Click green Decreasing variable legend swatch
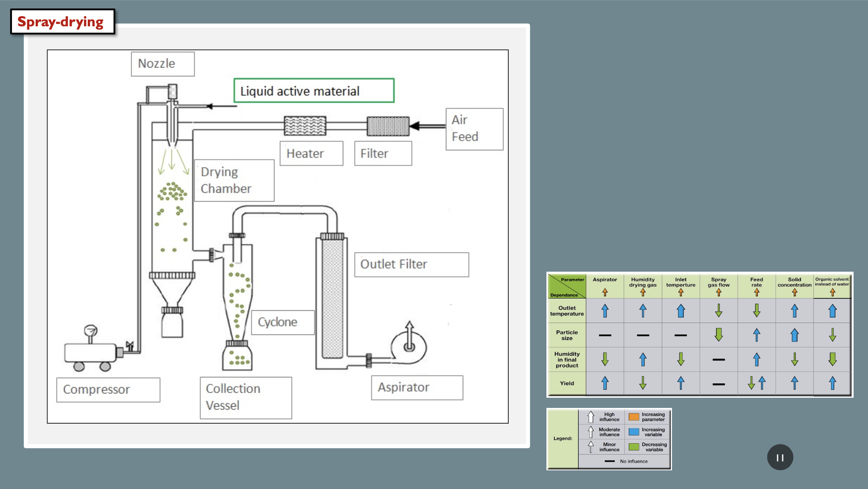 tap(634, 447)
